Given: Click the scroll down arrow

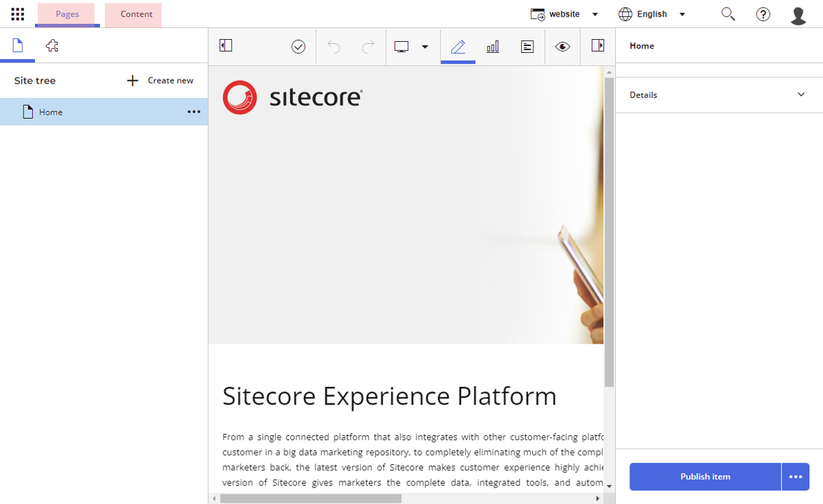Looking at the screenshot, I should pyautogui.click(x=609, y=487).
